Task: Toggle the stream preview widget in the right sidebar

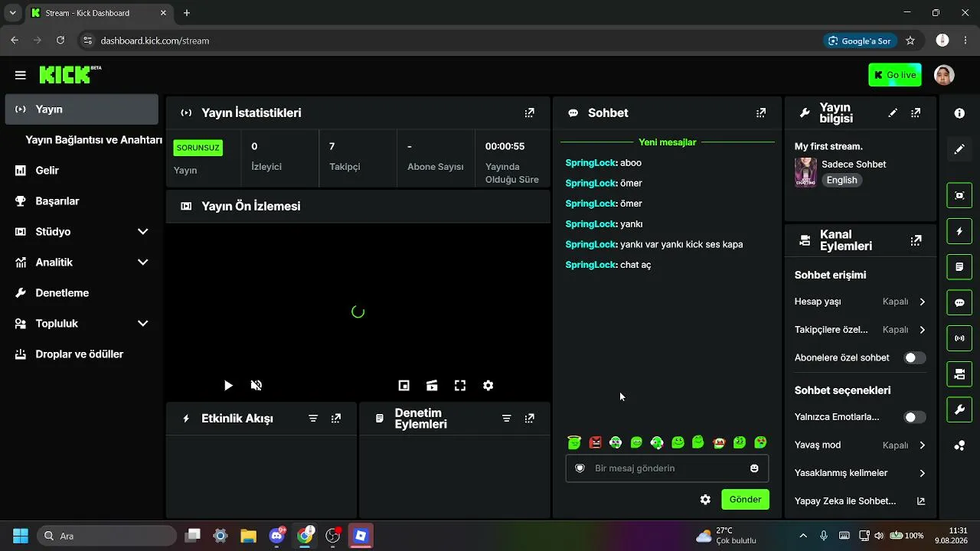Action: [x=959, y=195]
